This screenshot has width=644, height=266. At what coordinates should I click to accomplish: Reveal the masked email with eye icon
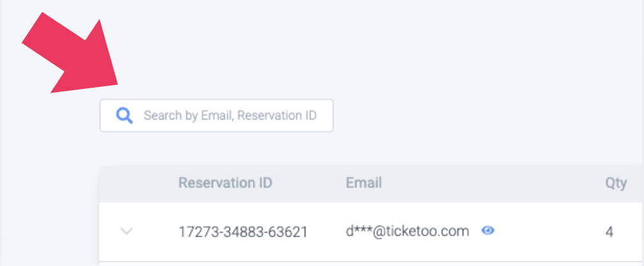click(x=488, y=231)
